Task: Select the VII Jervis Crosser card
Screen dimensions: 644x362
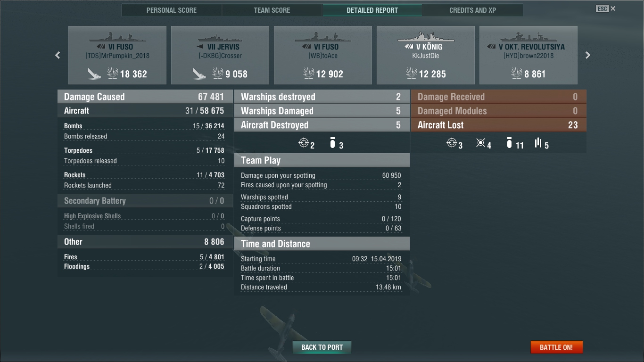Action: [220, 55]
